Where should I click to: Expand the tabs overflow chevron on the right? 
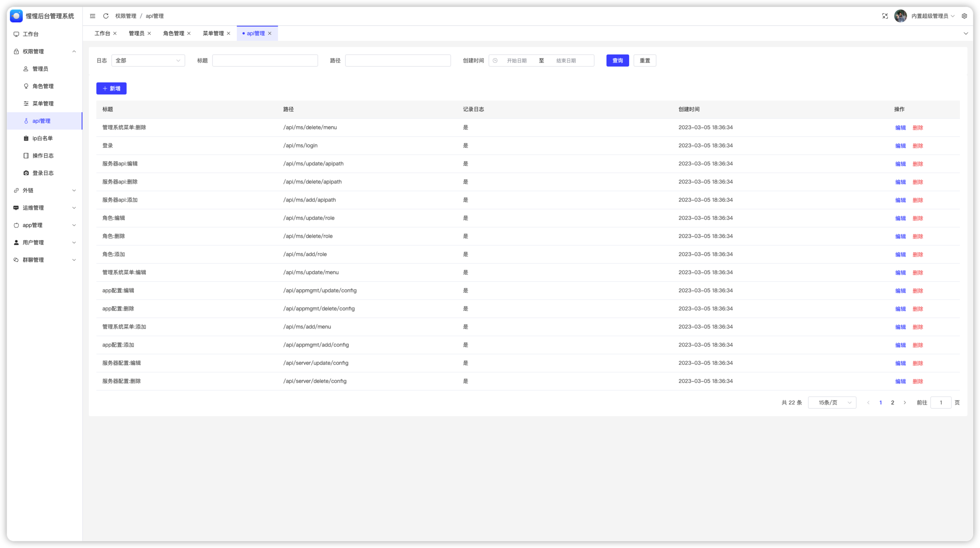click(966, 34)
